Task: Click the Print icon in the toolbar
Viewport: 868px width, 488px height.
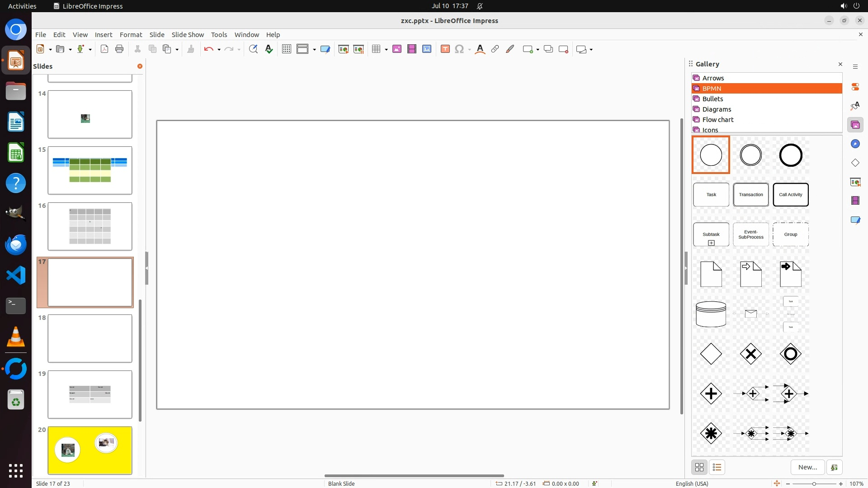Action: coord(119,49)
